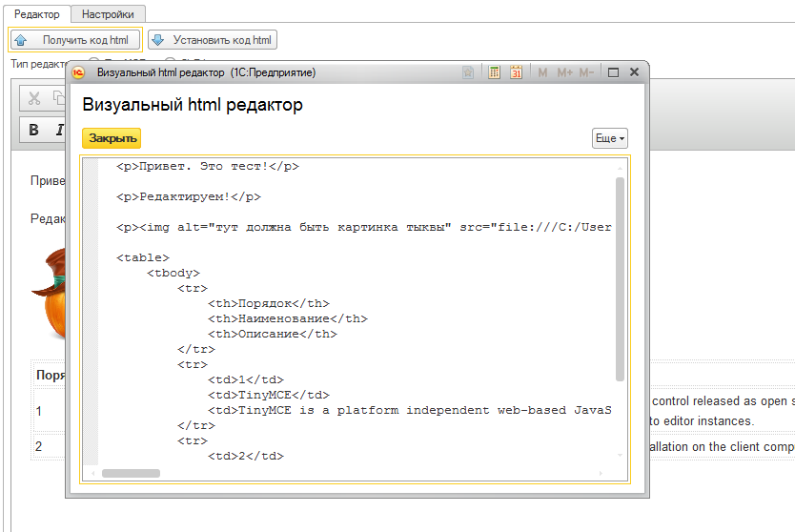The width and height of the screenshot is (795, 532).
Task: Click the Установить код html button
Action: pyautogui.click(x=213, y=40)
